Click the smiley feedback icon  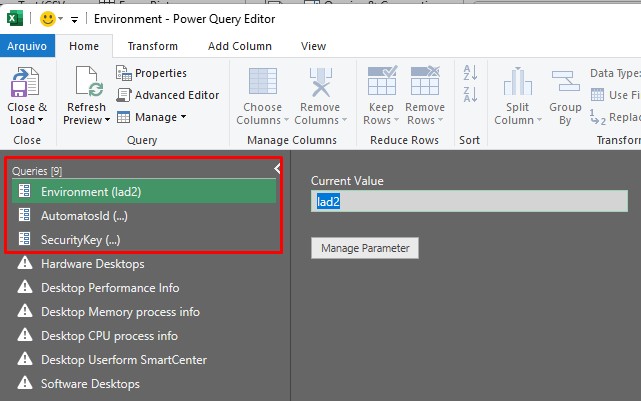pos(47,19)
